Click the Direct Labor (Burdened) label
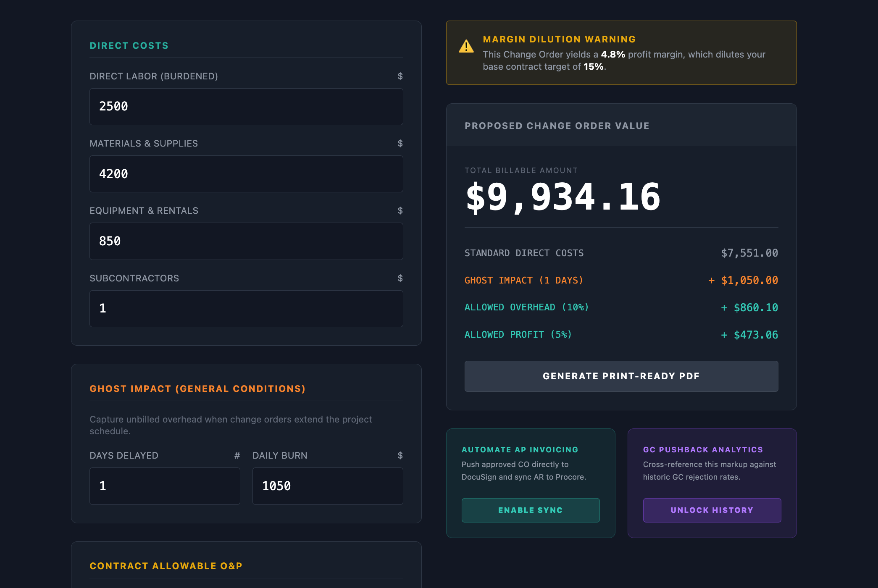878x588 pixels. click(x=154, y=76)
